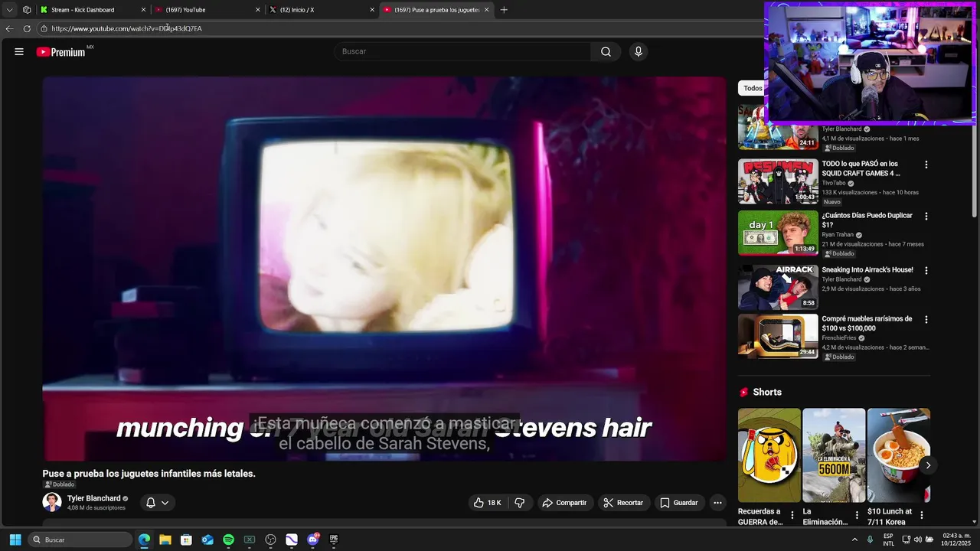Click the Recortar clip button

pyautogui.click(x=623, y=503)
